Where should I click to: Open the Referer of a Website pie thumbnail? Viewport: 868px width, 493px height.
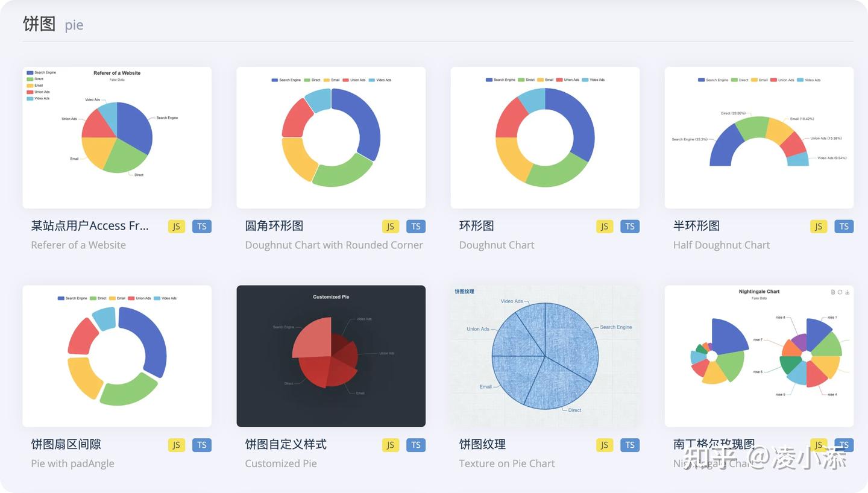click(x=117, y=137)
